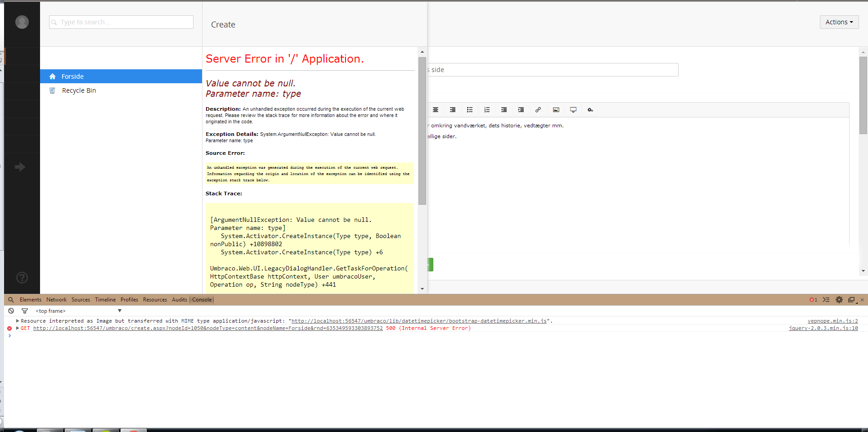Select the Forside tree node
This screenshot has height=432, width=868.
coord(121,76)
